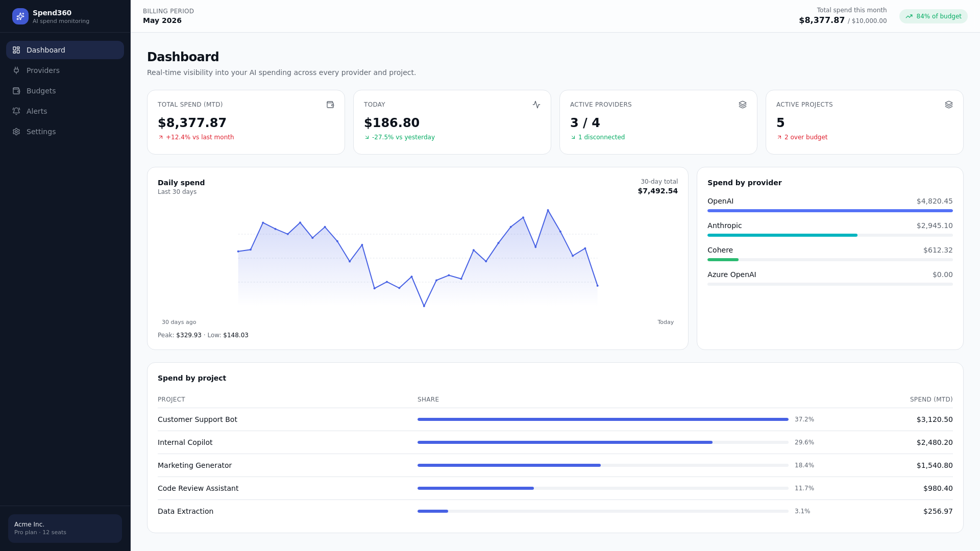Click the 84% of budget badge
The width and height of the screenshot is (980, 551).
pos(933,16)
